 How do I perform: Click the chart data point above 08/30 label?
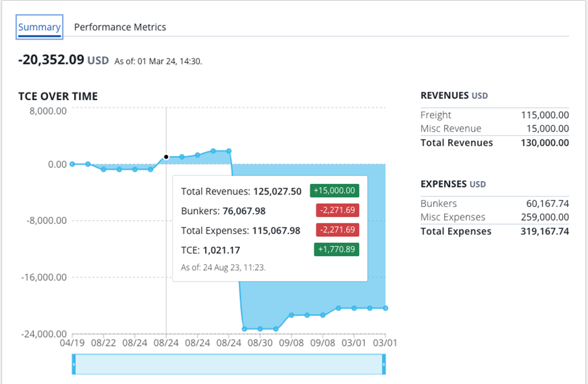tap(260, 328)
